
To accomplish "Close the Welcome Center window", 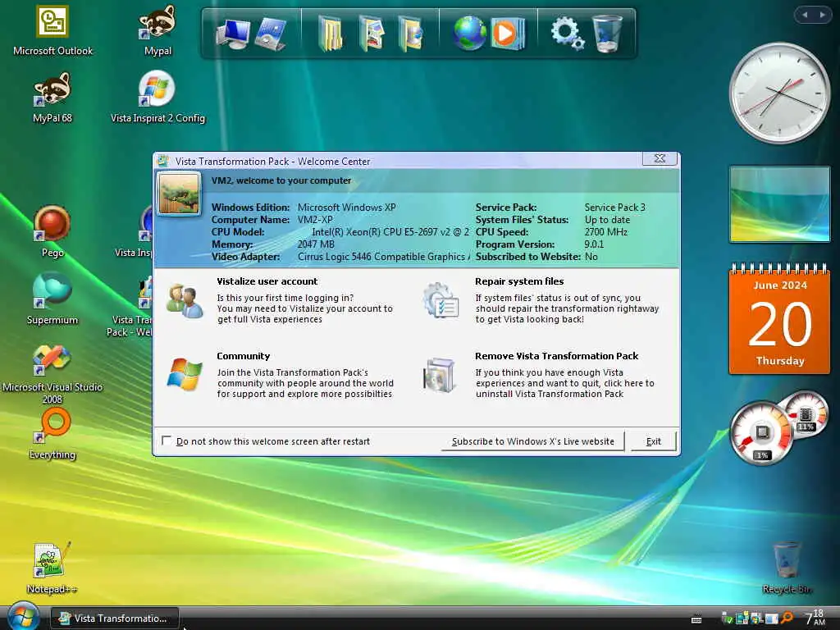I will pyautogui.click(x=660, y=158).
